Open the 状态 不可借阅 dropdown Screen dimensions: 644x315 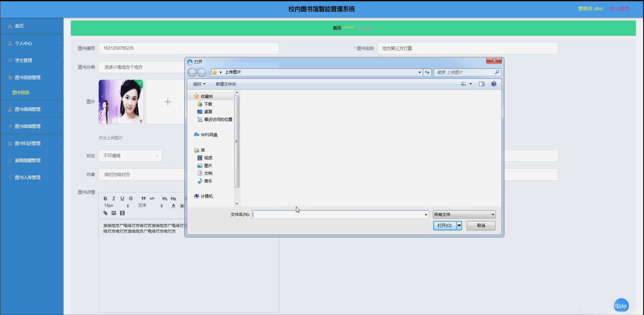click(130, 156)
